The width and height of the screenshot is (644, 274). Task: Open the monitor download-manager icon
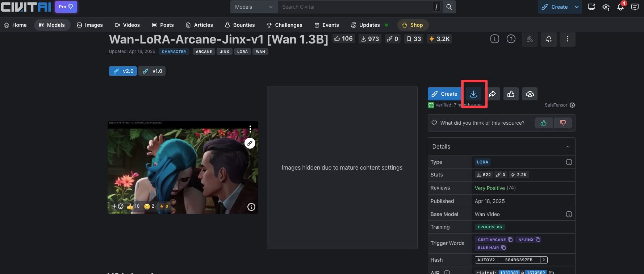coord(591,7)
